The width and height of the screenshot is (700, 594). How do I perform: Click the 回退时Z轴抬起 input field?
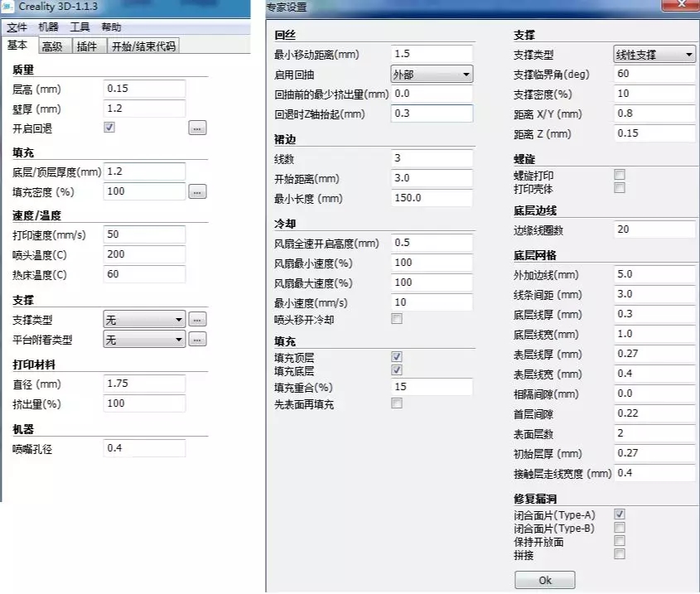432,113
